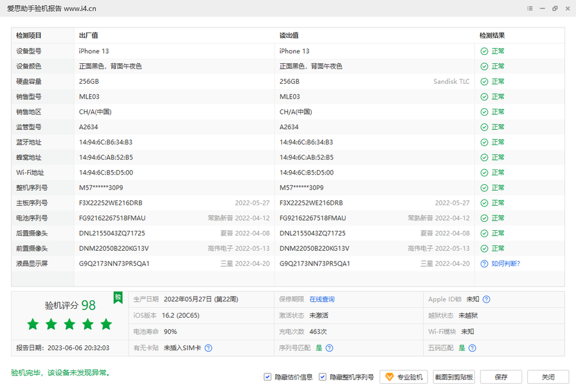Select the 出厂值 DNL2155043ZQ71725 camera serial
This screenshot has height=392, width=576.
tap(112, 233)
